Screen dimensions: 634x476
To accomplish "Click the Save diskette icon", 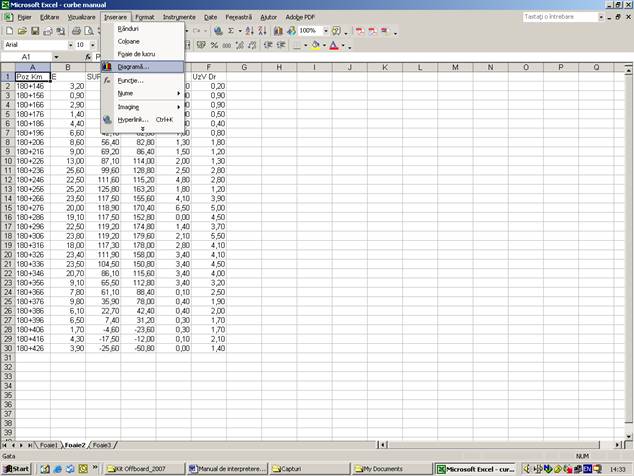I will pyautogui.click(x=32, y=31).
